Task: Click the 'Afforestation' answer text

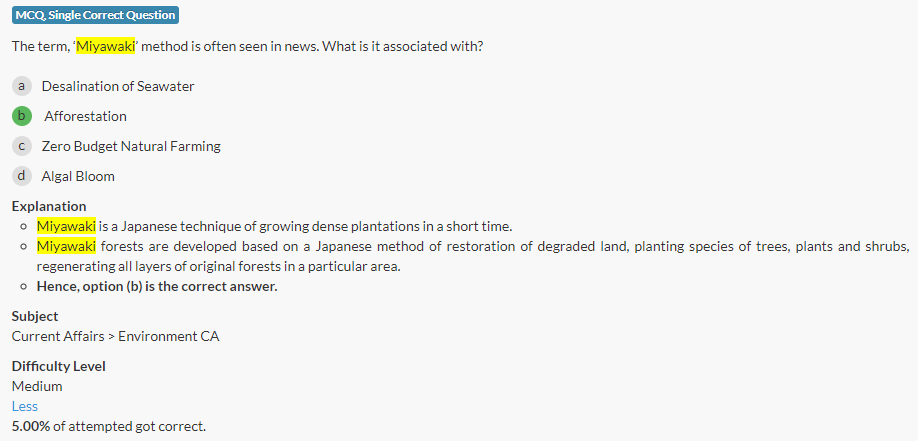Action: pos(85,116)
